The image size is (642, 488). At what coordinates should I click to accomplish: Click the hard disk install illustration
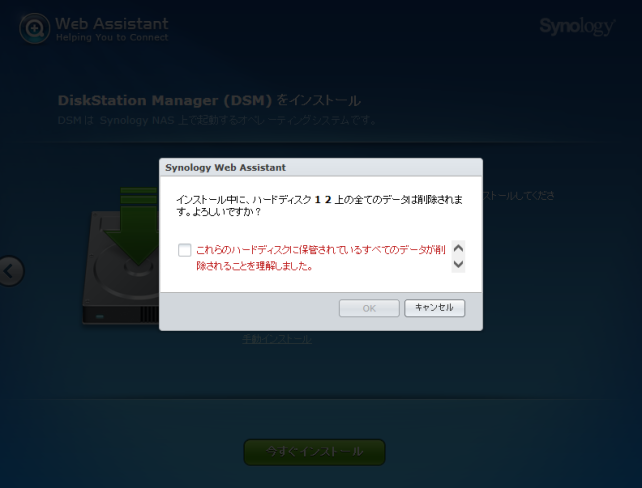(121, 256)
